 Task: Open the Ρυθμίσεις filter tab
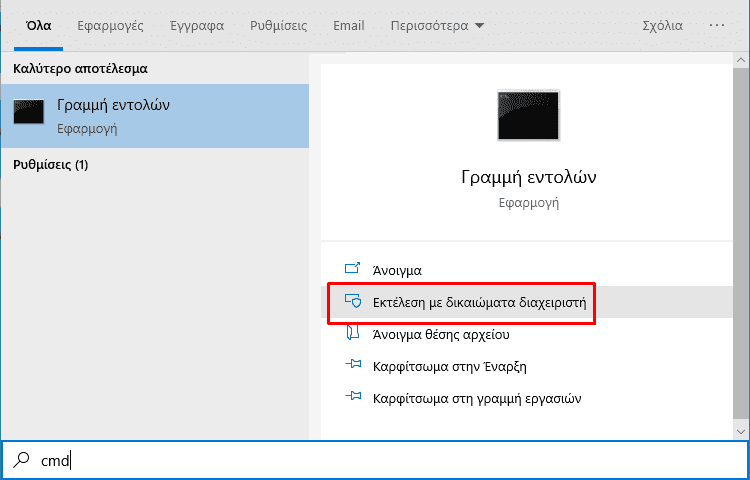(278, 25)
